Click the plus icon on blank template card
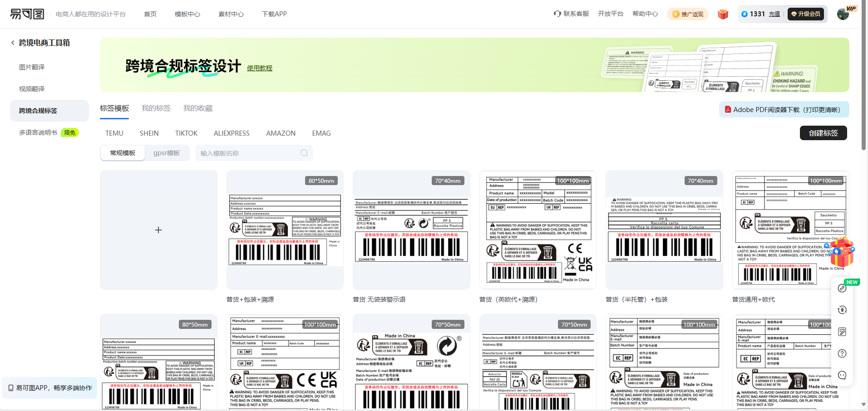Screen dimensions: 868x411 coord(158,230)
